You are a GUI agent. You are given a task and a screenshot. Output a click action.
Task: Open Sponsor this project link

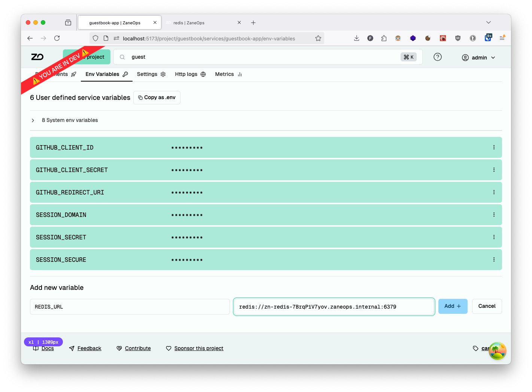click(199, 348)
